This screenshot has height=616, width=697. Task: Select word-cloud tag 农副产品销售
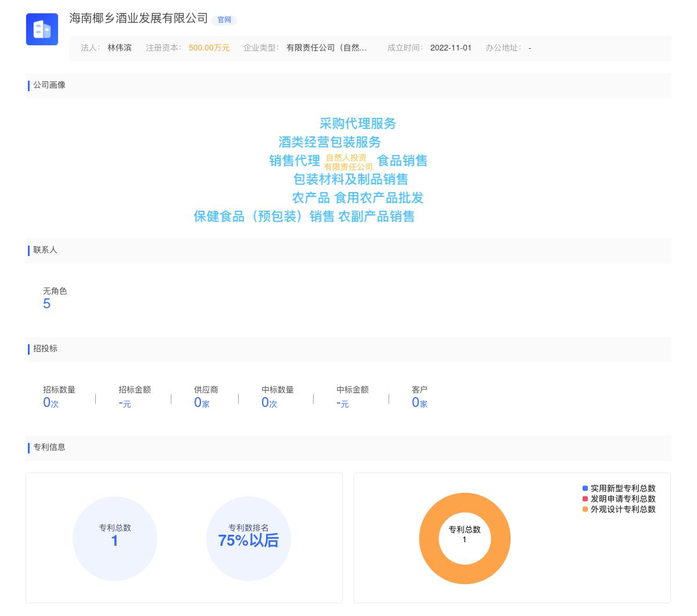pyautogui.click(x=376, y=217)
